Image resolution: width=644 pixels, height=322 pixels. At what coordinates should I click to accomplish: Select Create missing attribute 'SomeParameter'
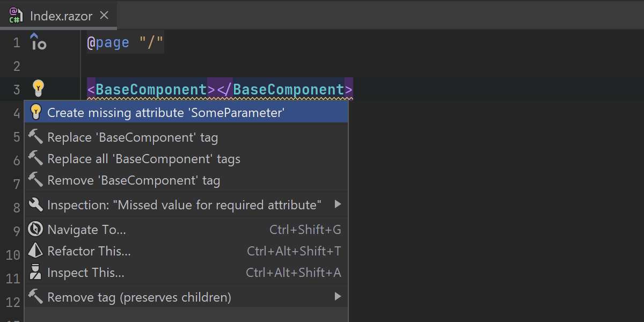pos(166,113)
